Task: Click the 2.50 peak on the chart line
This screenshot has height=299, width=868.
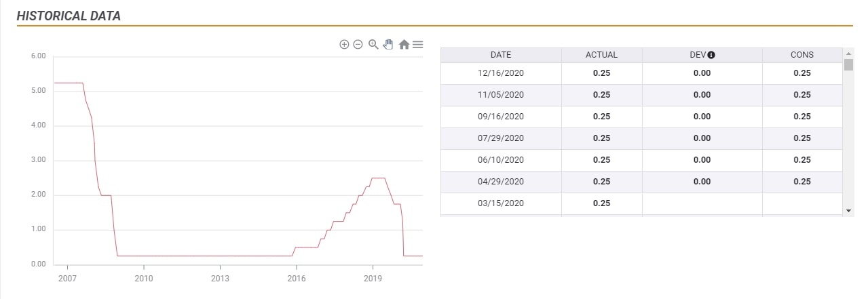Action: click(x=379, y=178)
